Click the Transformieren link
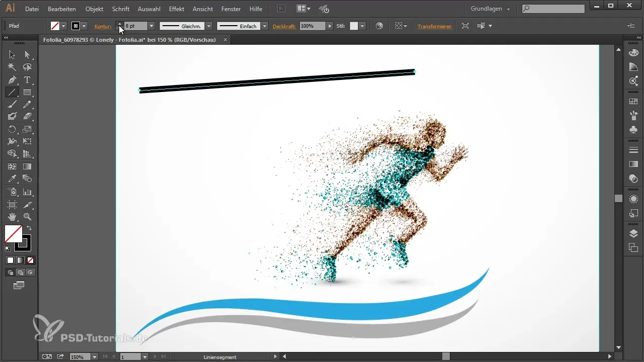 [x=435, y=26]
